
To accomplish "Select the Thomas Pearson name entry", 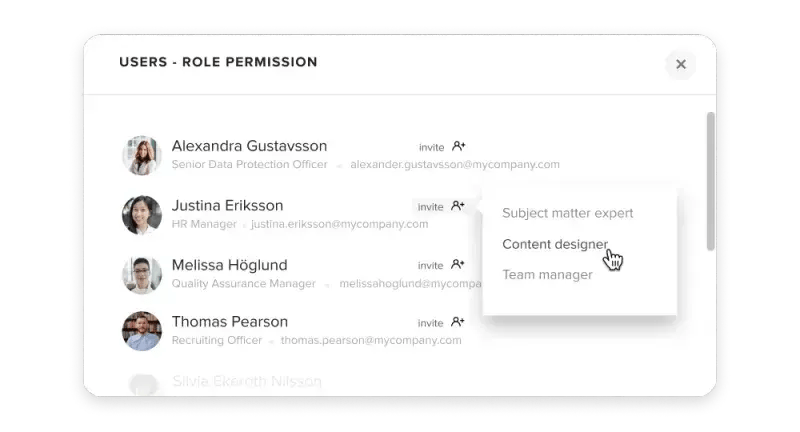I will coord(230,322).
